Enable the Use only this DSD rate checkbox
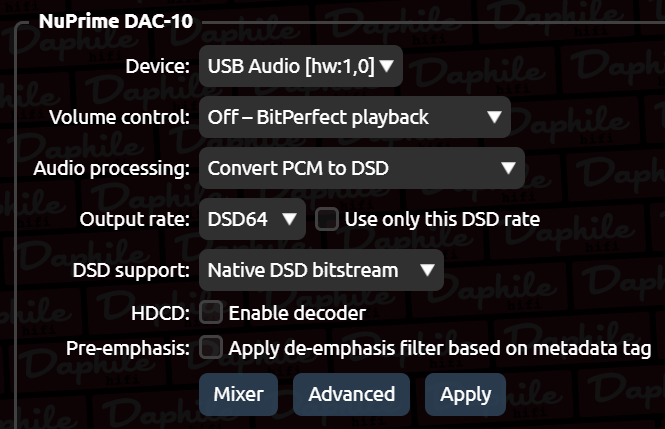The width and height of the screenshot is (665, 429). [x=327, y=219]
